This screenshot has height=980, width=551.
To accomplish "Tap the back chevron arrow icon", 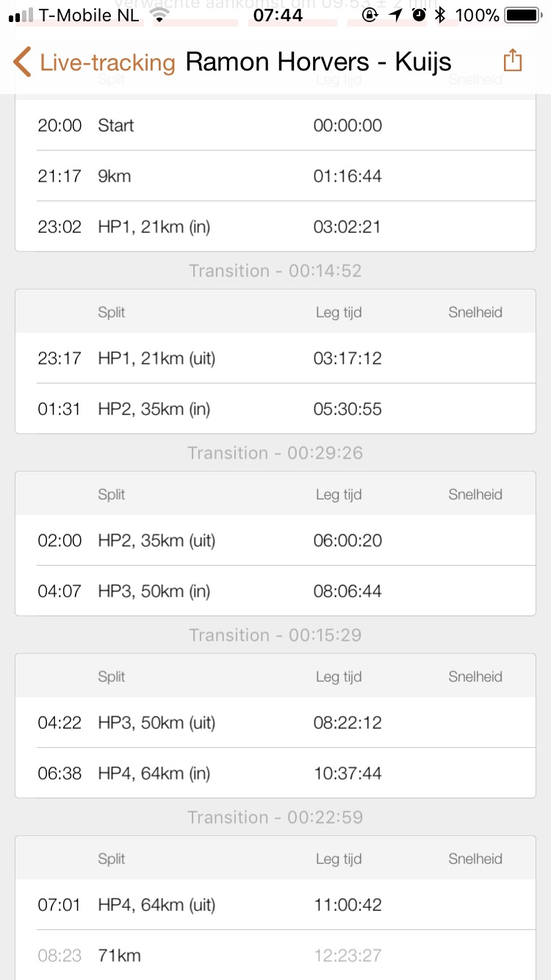I will pos(22,62).
